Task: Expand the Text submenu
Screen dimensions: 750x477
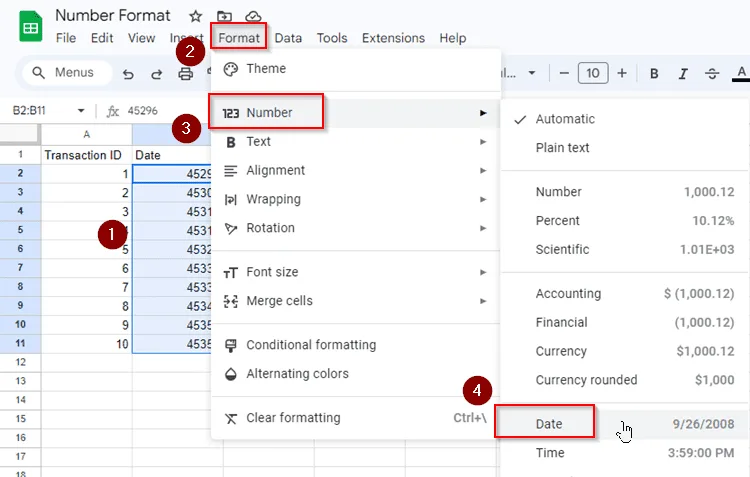Action: pyautogui.click(x=355, y=142)
